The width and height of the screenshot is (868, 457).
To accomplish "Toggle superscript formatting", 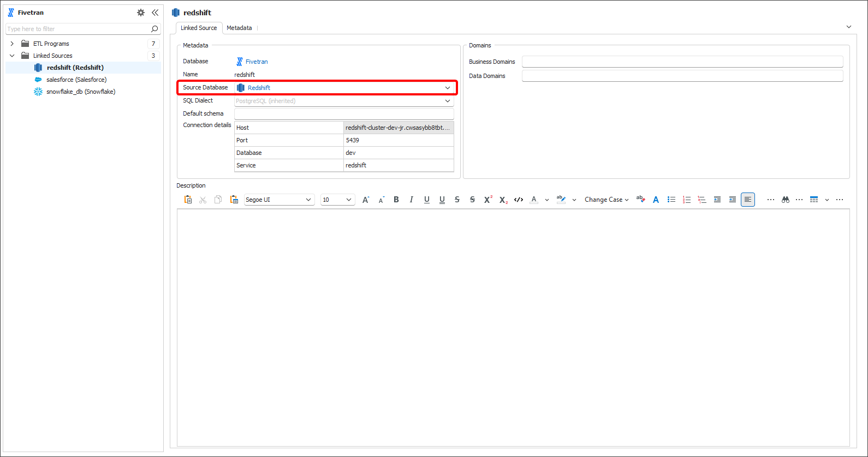I will coord(488,200).
